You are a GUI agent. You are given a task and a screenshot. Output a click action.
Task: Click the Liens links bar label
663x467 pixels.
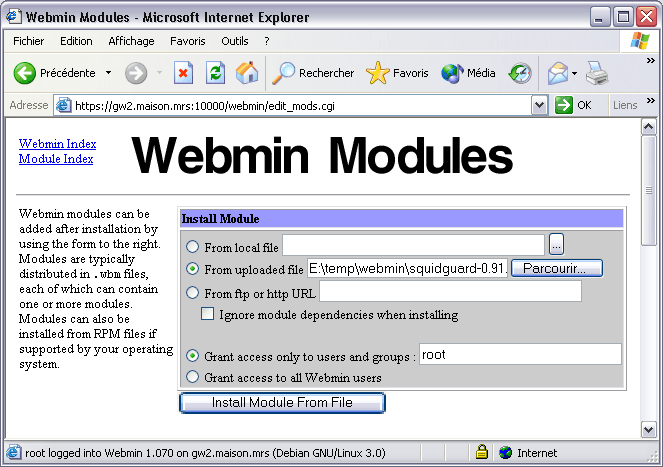tap(625, 105)
